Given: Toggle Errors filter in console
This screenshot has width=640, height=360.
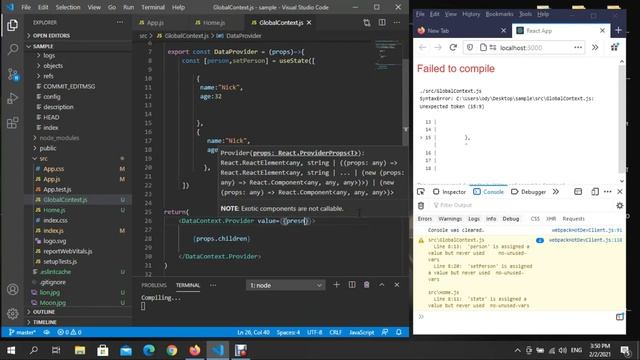Looking at the screenshot, I should [424, 219].
